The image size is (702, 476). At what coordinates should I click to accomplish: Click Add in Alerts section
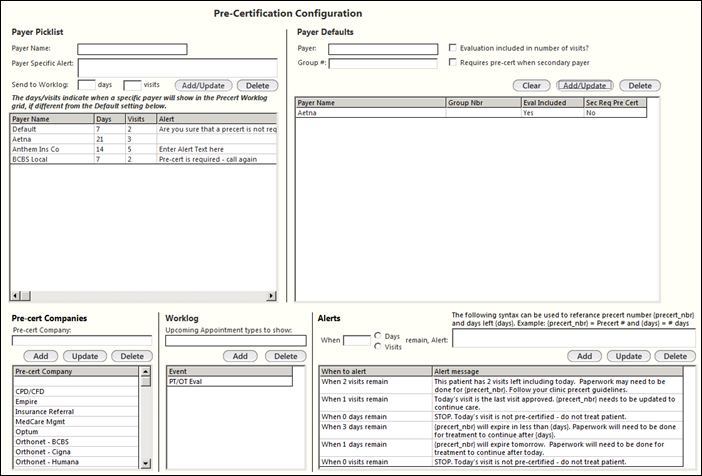coord(584,356)
